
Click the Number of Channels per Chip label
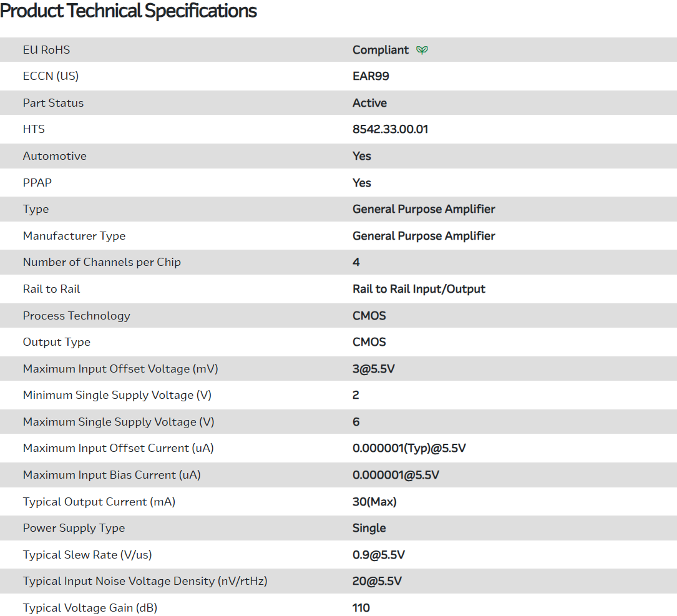point(102,262)
